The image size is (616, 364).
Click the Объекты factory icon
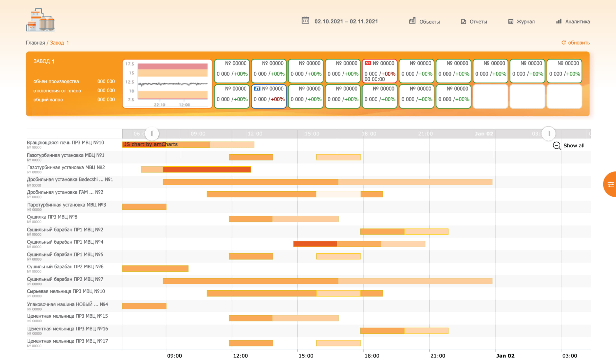click(412, 21)
